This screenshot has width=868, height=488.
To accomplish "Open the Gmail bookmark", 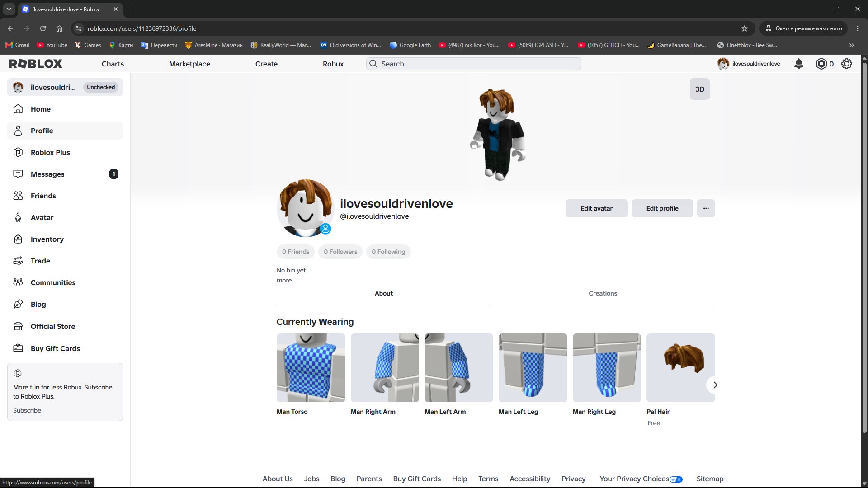I will point(17,45).
